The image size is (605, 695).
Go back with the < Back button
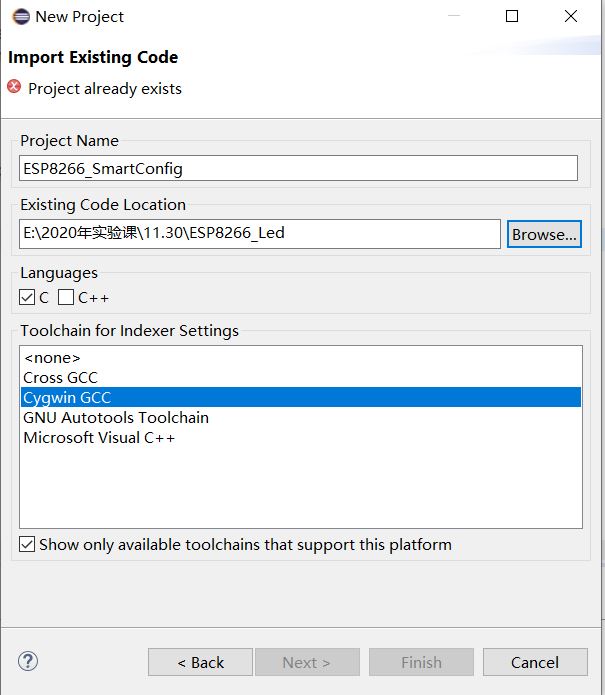coord(200,662)
